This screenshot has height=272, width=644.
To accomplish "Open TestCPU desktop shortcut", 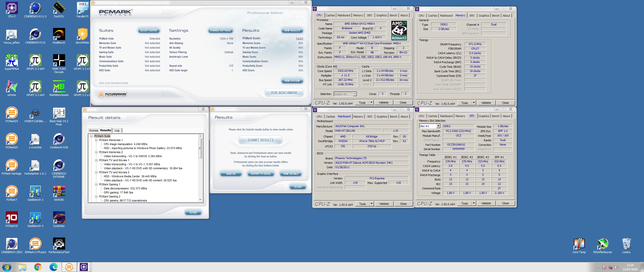I will click(x=59, y=10).
